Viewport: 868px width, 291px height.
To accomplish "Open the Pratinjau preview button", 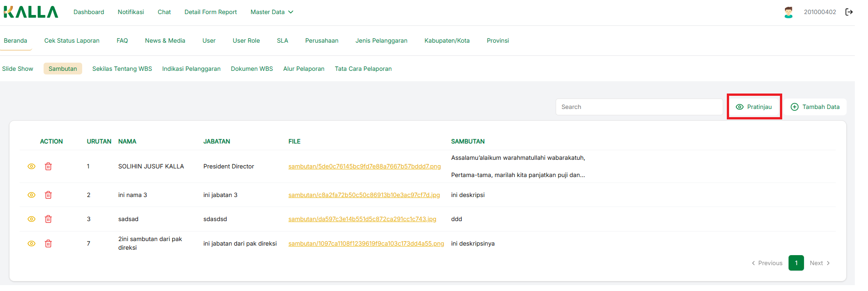I will [754, 107].
